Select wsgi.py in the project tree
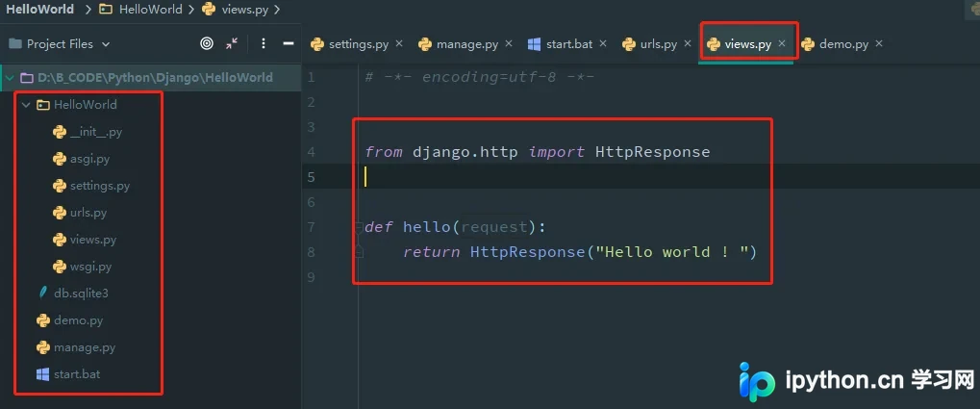The image size is (980, 409). [x=90, y=267]
